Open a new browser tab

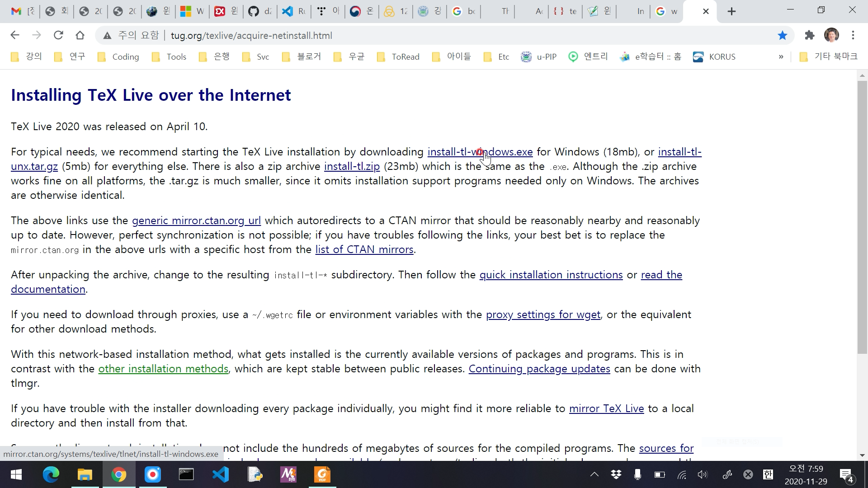tap(731, 11)
